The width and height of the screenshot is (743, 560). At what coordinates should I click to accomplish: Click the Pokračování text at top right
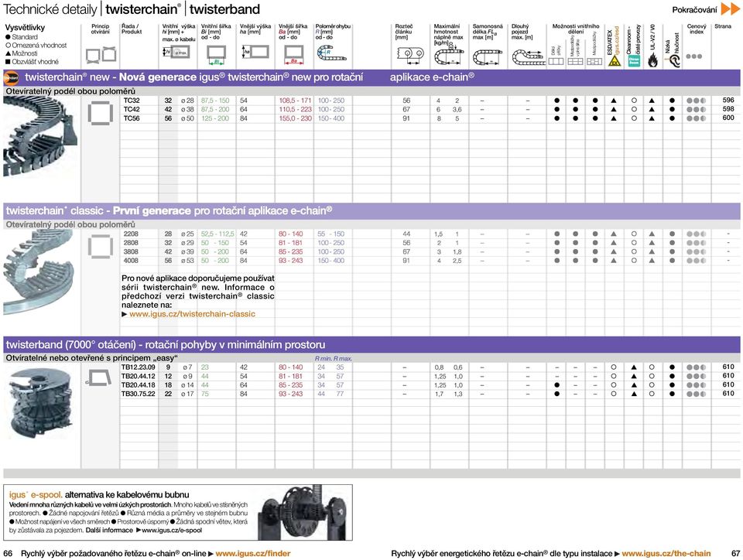pos(695,9)
